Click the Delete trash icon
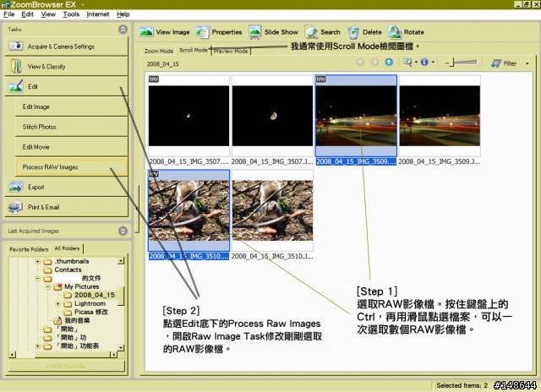 point(353,32)
